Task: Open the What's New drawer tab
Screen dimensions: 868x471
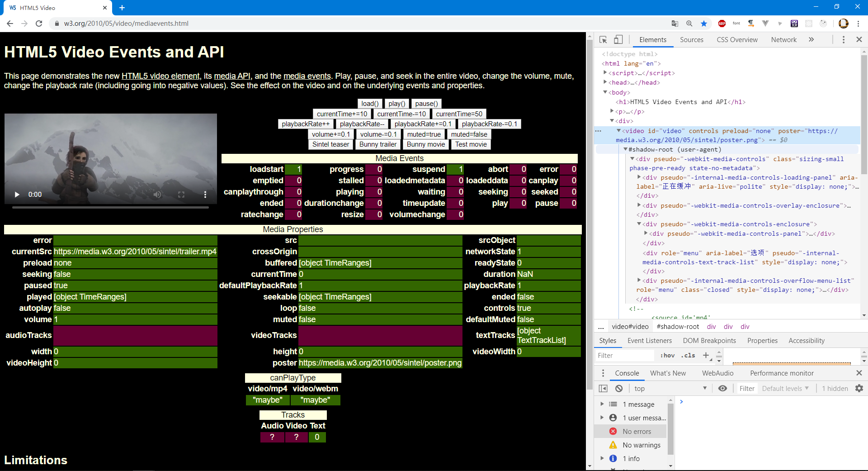Action: pos(668,373)
